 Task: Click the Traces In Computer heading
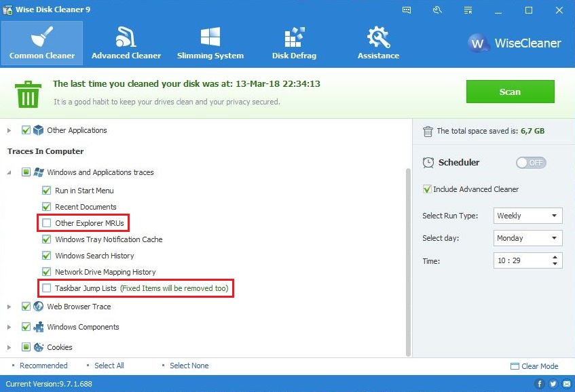tap(45, 151)
